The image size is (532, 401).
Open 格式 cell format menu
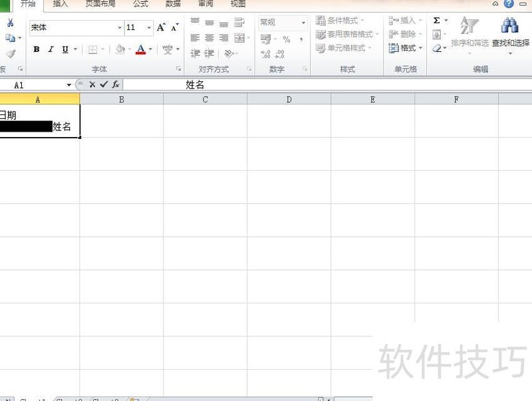405,48
